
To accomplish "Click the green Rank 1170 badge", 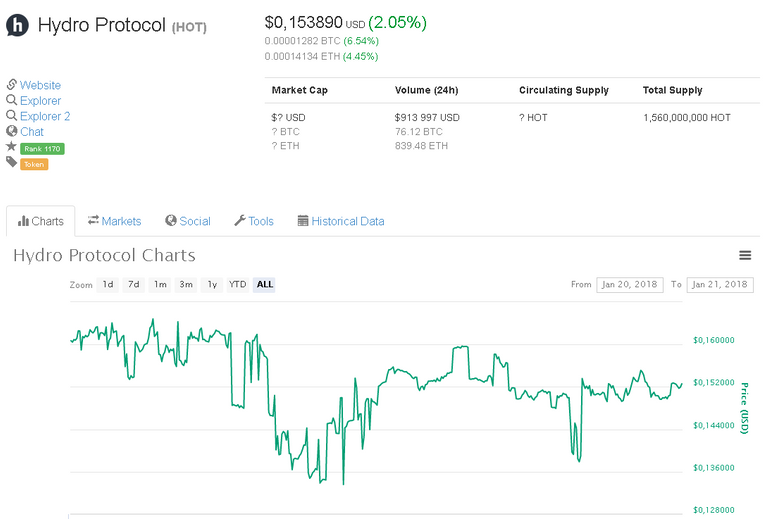I will [42, 149].
